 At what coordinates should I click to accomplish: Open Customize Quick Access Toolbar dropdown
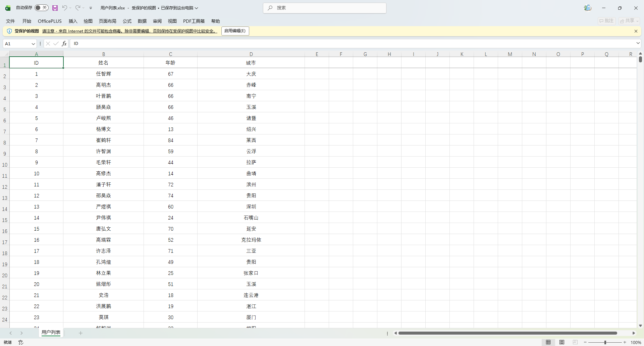click(91, 8)
